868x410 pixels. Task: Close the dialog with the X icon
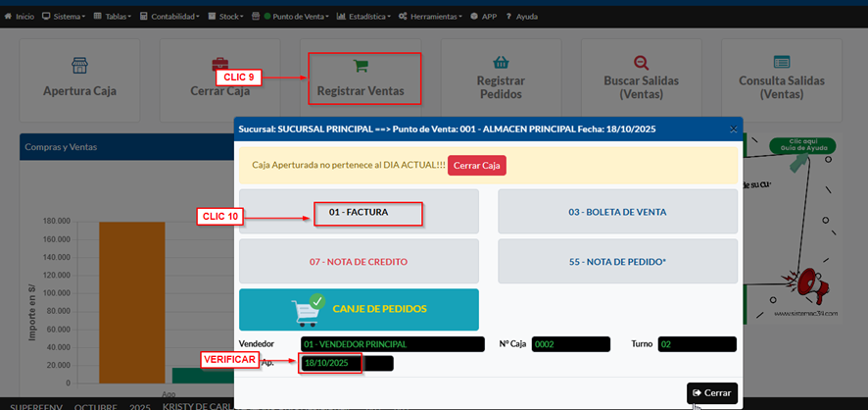click(x=733, y=128)
